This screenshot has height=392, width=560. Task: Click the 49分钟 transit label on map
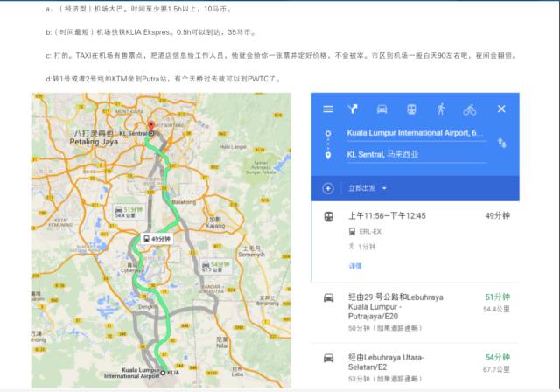pyautogui.click(x=157, y=239)
